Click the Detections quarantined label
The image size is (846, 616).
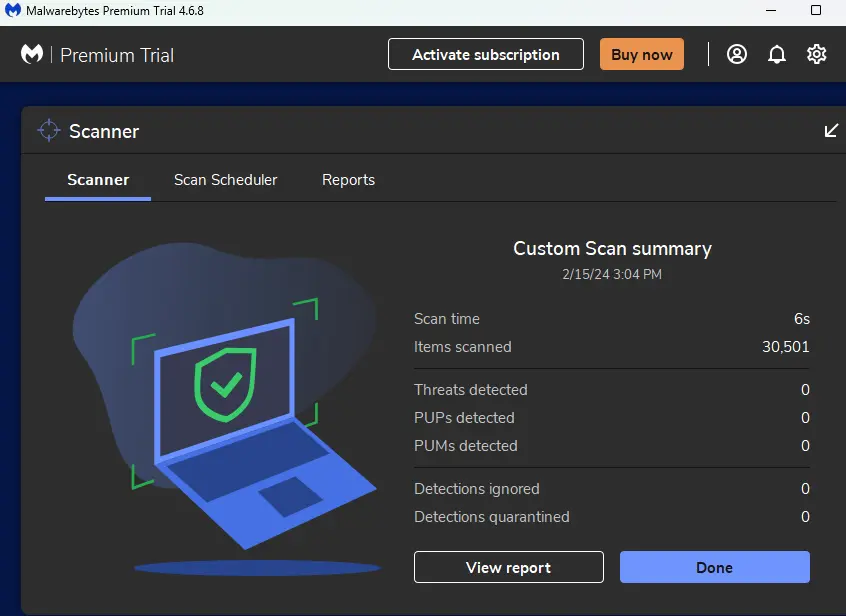tap(492, 517)
